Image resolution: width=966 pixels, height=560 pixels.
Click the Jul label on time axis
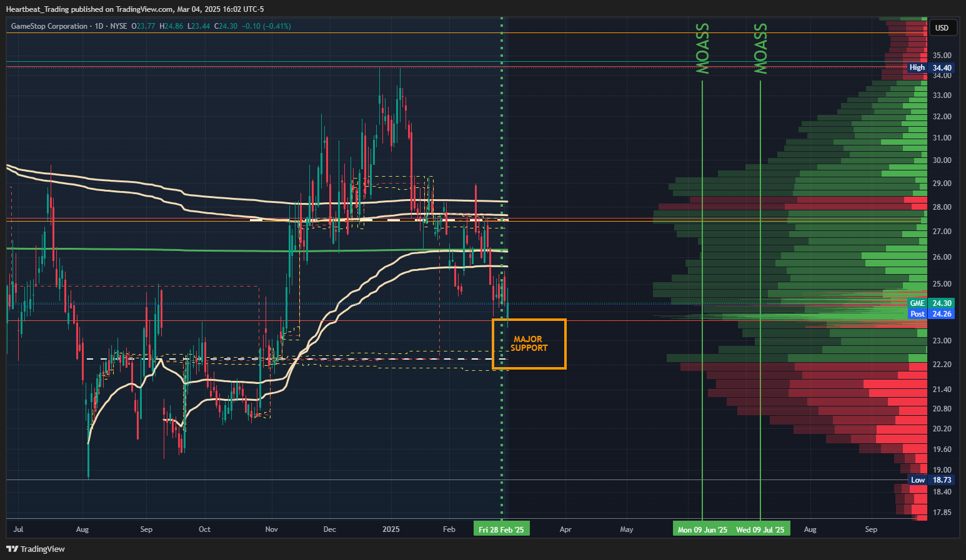(18, 529)
